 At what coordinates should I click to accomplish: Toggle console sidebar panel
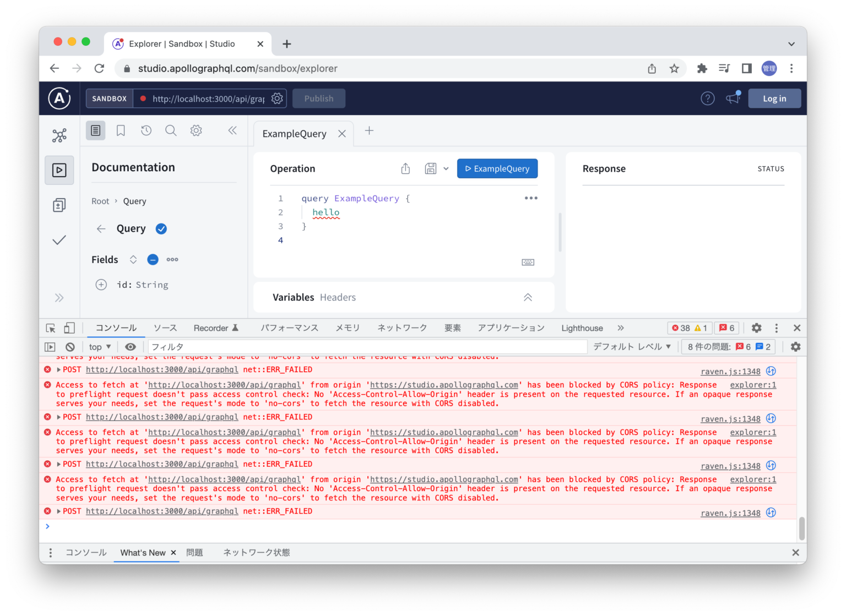click(x=50, y=347)
